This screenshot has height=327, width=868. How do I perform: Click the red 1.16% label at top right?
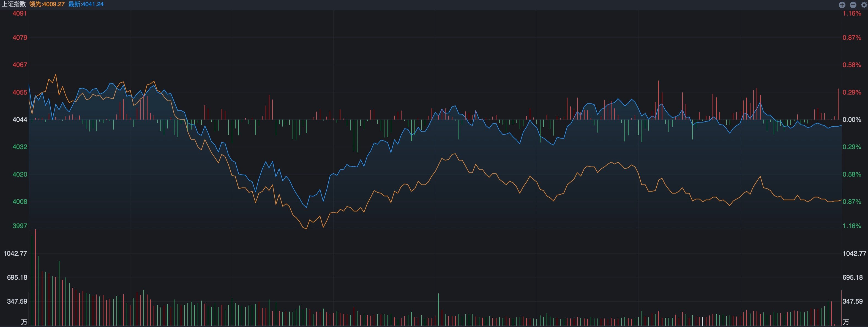[x=852, y=13]
